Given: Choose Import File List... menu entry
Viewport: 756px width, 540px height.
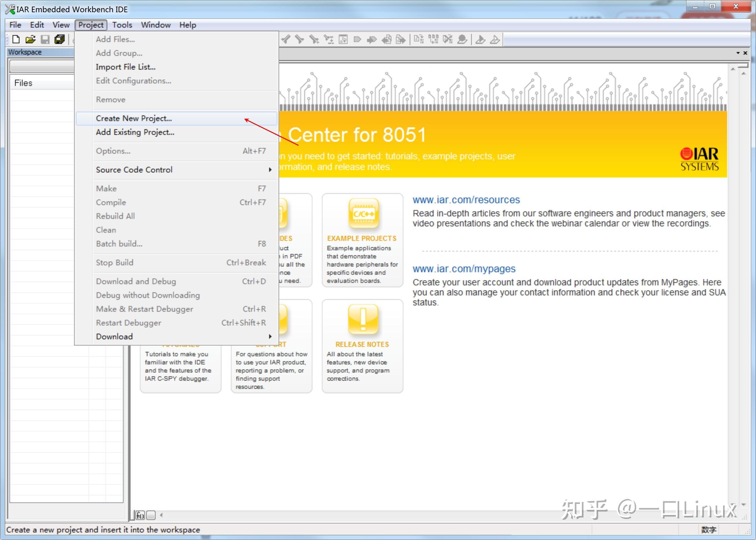Looking at the screenshot, I should click(177, 67).
